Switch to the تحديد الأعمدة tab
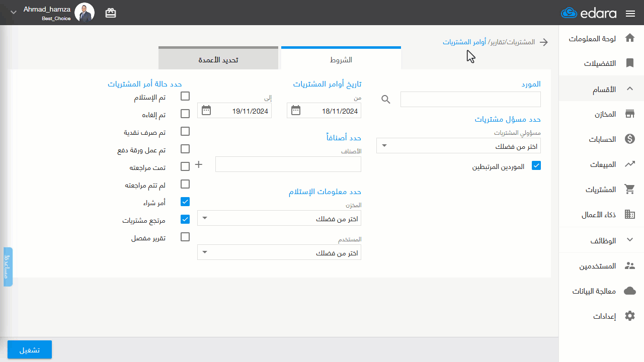 218,58
